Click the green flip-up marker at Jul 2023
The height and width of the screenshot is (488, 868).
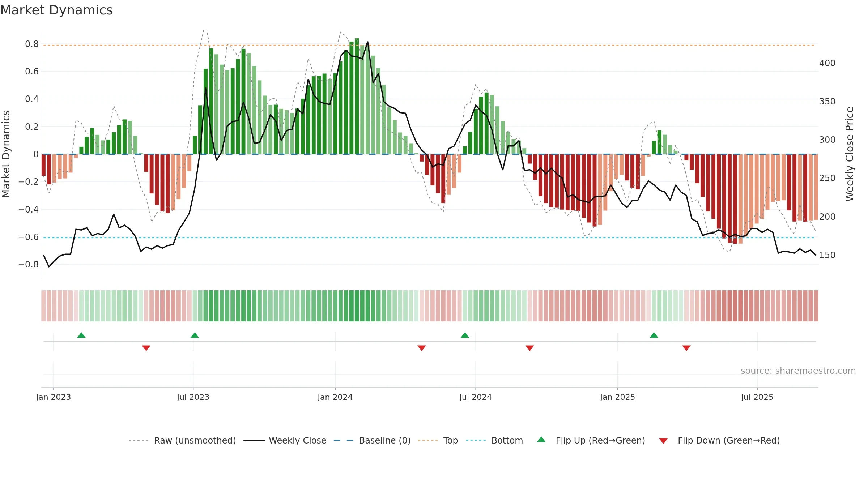tap(195, 335)
